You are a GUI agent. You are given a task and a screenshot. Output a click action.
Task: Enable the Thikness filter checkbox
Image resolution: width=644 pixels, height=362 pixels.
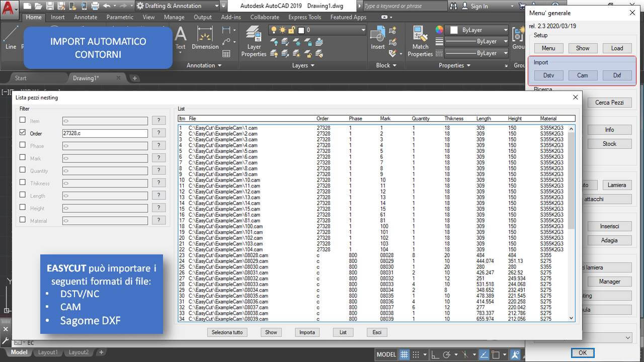23,183
